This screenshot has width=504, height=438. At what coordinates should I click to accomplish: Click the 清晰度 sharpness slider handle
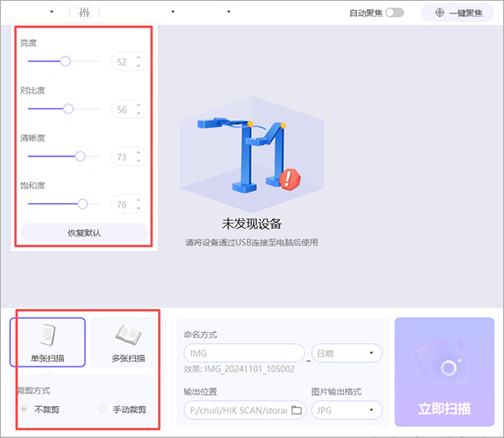[80, 156]
